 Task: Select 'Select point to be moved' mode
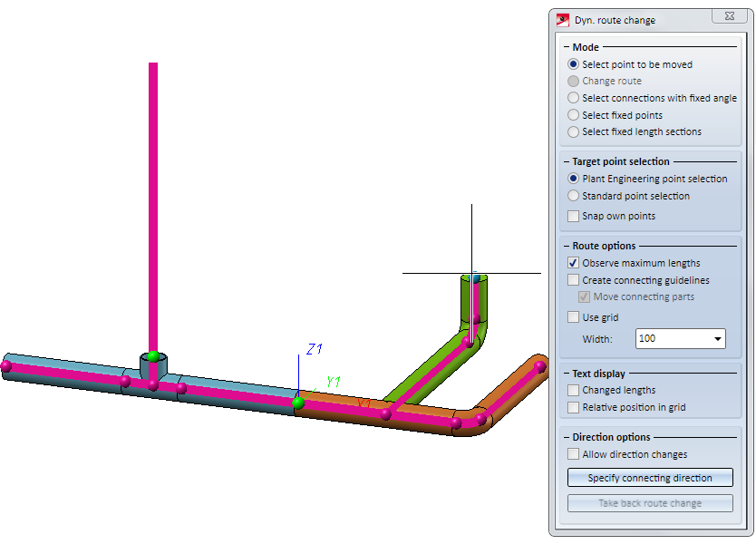(x=573, y=64)
